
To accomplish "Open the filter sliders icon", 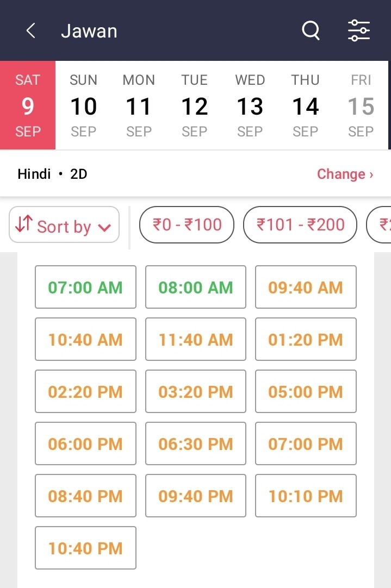I will [359, 30].
